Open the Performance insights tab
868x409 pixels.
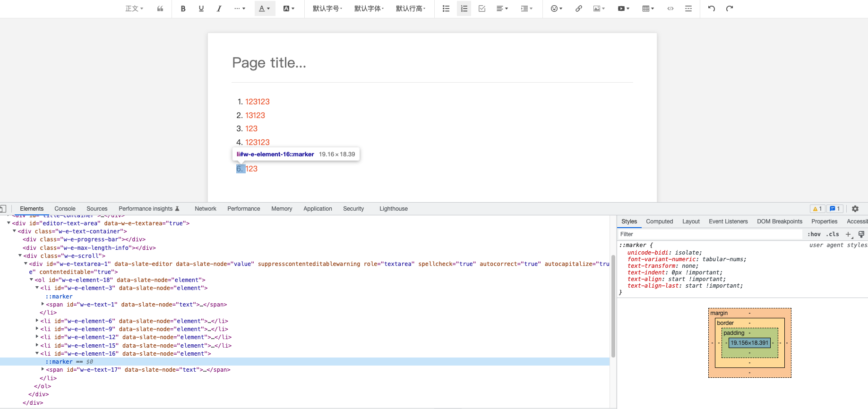149,209
